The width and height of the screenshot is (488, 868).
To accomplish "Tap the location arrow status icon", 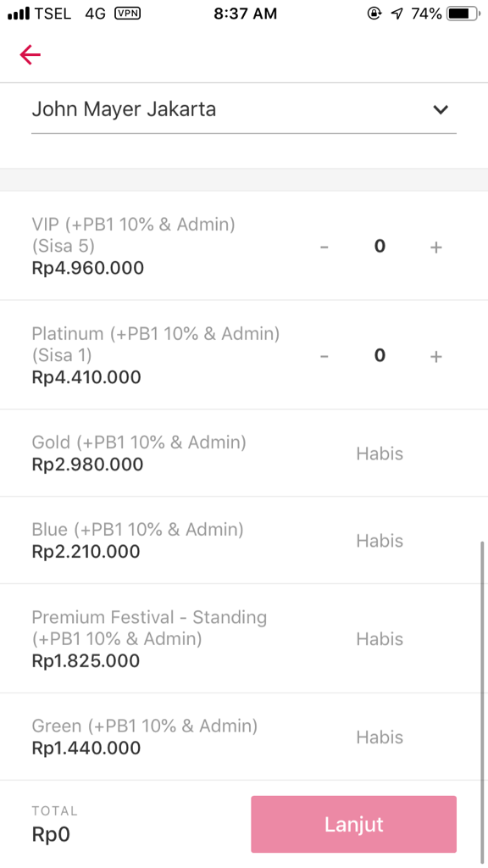I will point(396,14).
